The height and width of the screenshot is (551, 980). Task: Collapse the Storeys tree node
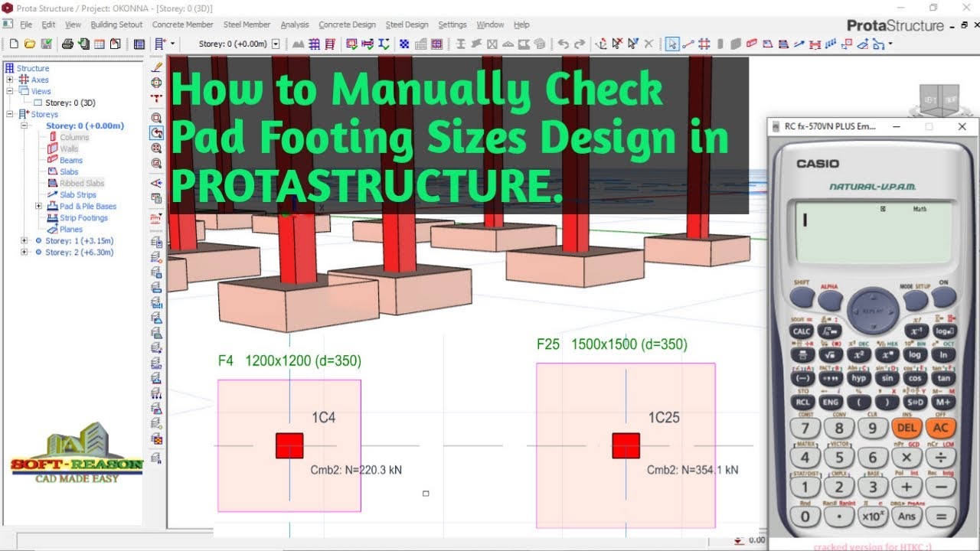tap(9, 114)
